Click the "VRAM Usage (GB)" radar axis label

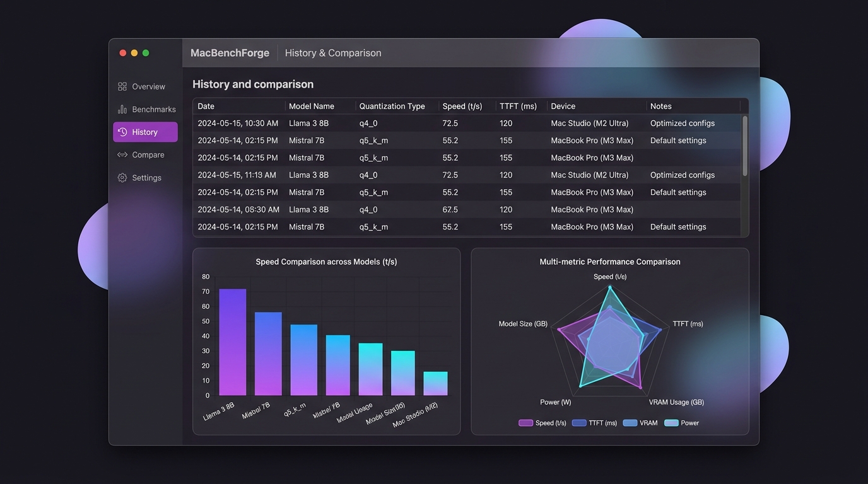click(x=676, y=402)
